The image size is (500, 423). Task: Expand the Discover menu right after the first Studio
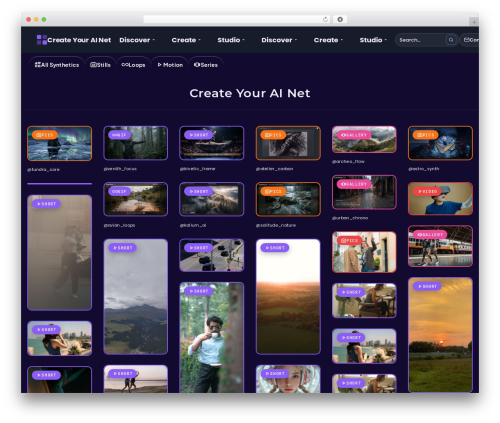pos(279,40)
